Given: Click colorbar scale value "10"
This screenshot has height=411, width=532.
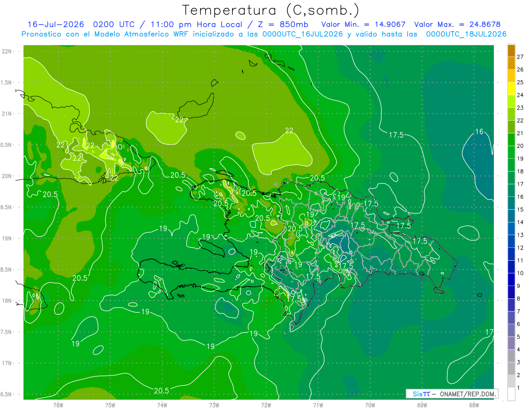Looking at the screenshot, I should pos(520,274).
